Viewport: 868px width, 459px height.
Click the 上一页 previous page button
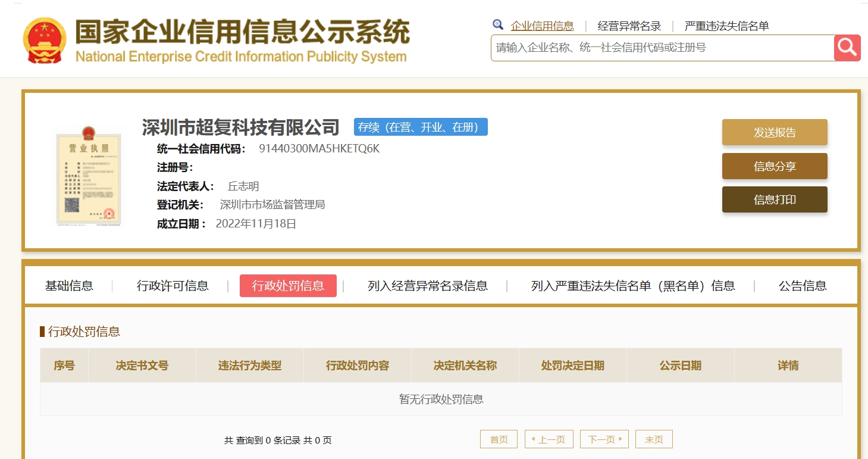click(549, 439)
